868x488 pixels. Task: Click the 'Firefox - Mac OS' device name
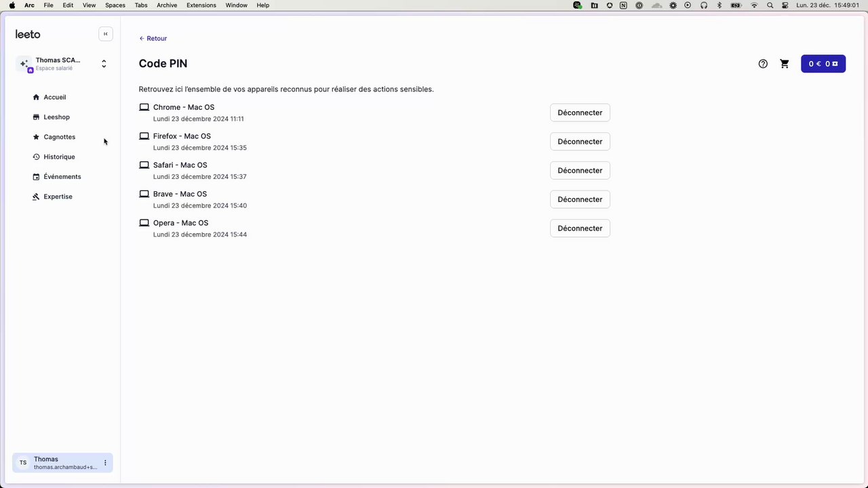point(182,136)
